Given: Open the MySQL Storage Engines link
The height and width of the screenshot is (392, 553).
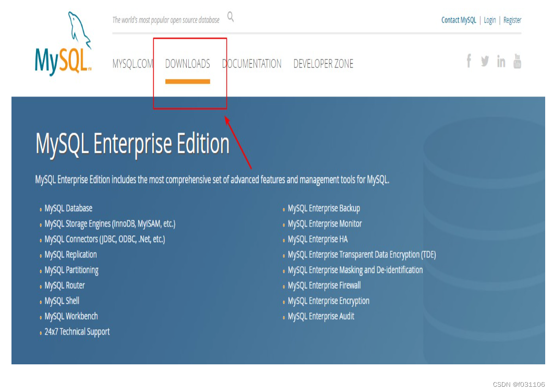Looking at the screenshot, I should point(110,224).
